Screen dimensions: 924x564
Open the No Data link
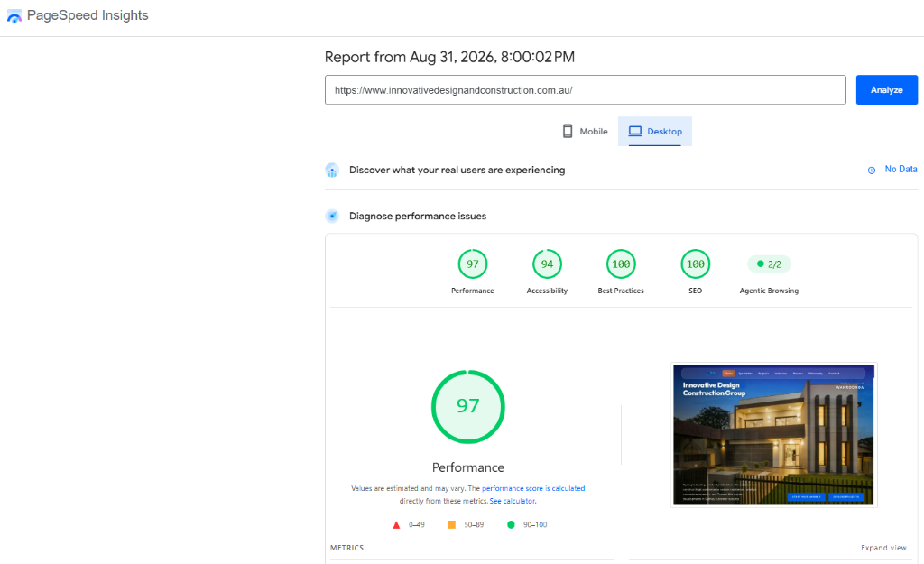tap(901, 169)
